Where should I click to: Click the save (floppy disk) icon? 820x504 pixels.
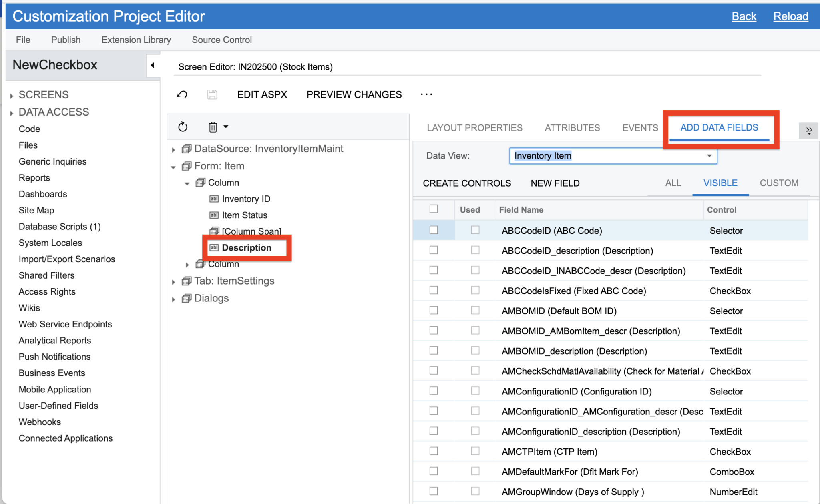(212, 94)
